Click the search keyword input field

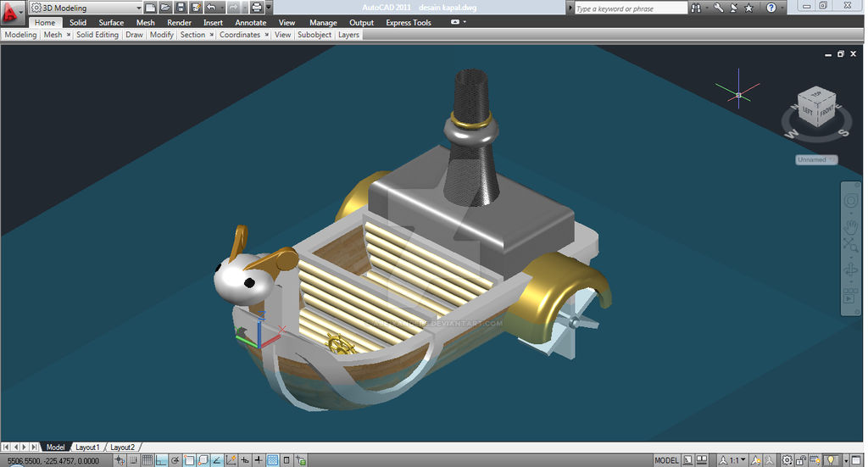point(631,8)
